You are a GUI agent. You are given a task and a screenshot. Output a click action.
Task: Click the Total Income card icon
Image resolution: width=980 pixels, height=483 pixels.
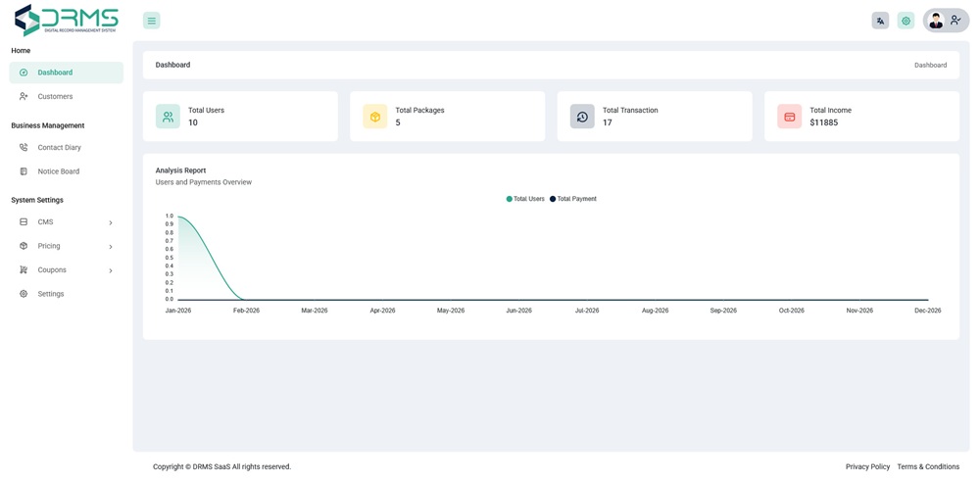[790, 117]
